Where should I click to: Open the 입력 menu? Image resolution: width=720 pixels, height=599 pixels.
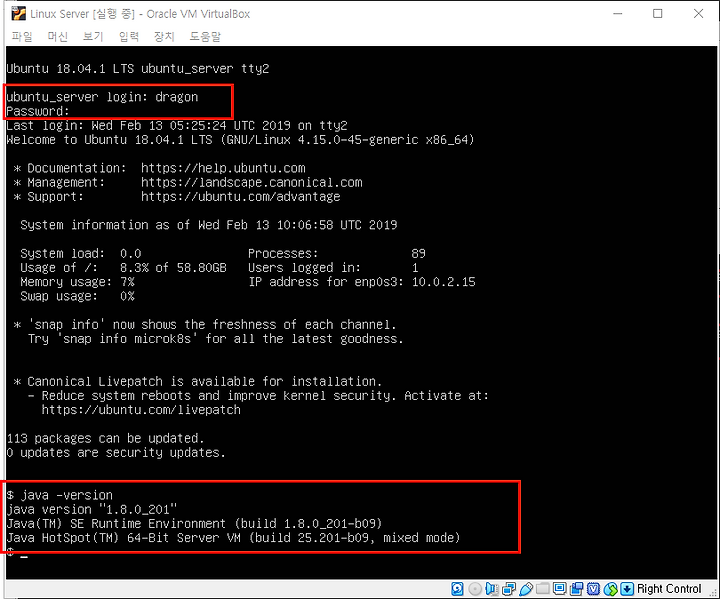coord(129,36)
